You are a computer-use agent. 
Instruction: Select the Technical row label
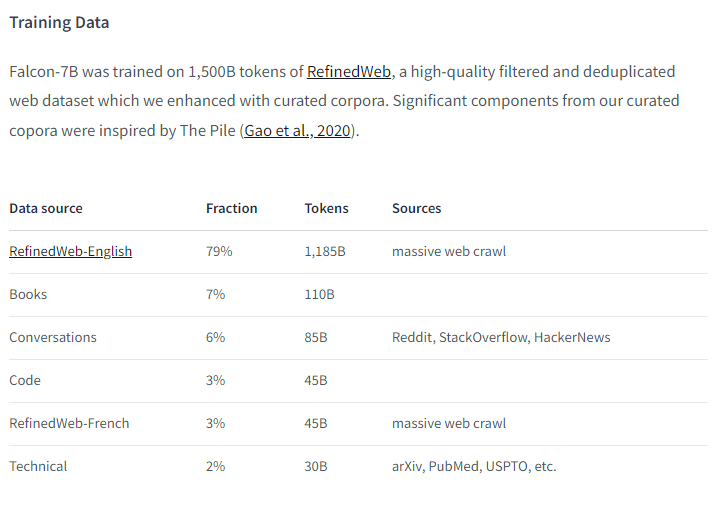pos(38,466)
